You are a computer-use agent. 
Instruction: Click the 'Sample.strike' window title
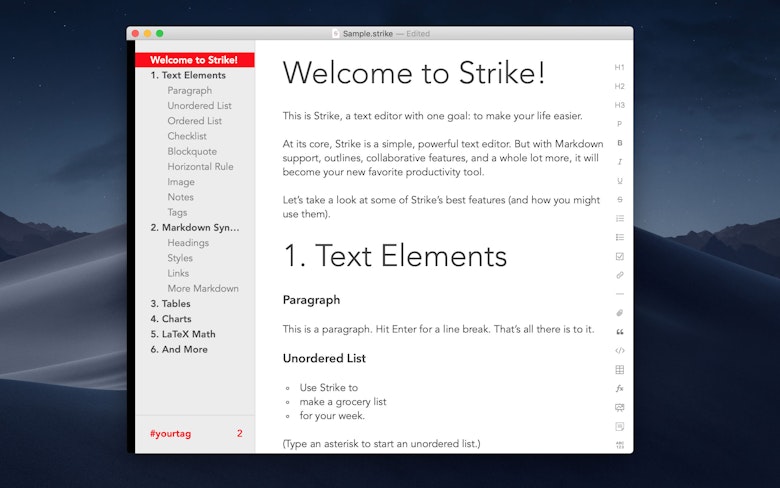[368, 33]
